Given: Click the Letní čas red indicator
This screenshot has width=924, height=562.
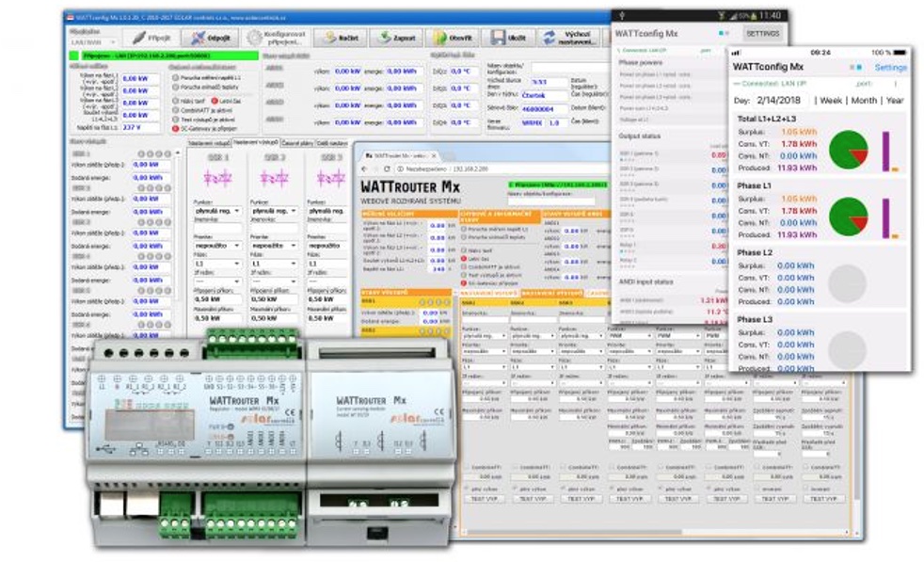Looking at the screenshot, I should pos(215,101).
